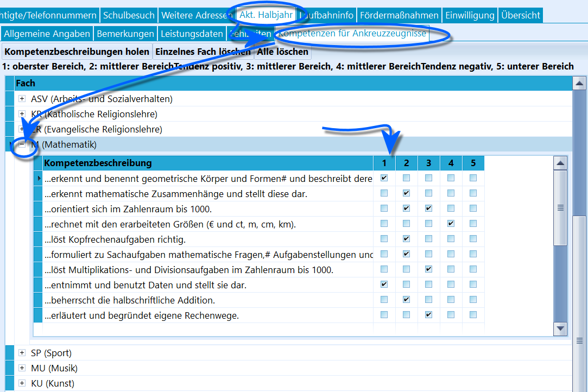Expand the KR (Katholische Religionslehre) subject
Image resolution: width=588 pixels, height=392 pixels.
22,113
